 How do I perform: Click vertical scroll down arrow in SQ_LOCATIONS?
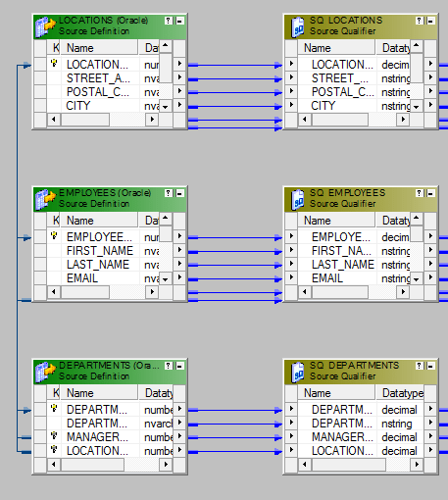pos(417,107)
